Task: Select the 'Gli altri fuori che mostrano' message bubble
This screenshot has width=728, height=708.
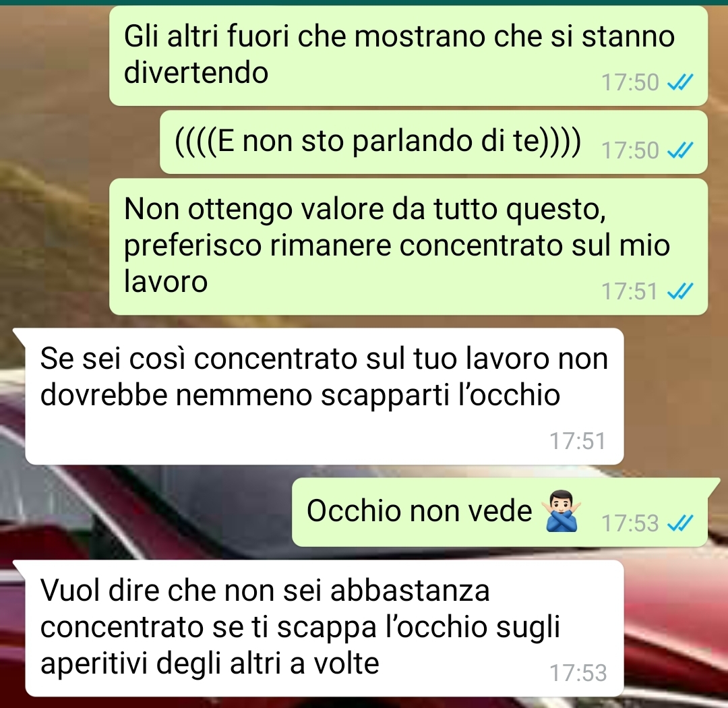Action: point(408,56)
